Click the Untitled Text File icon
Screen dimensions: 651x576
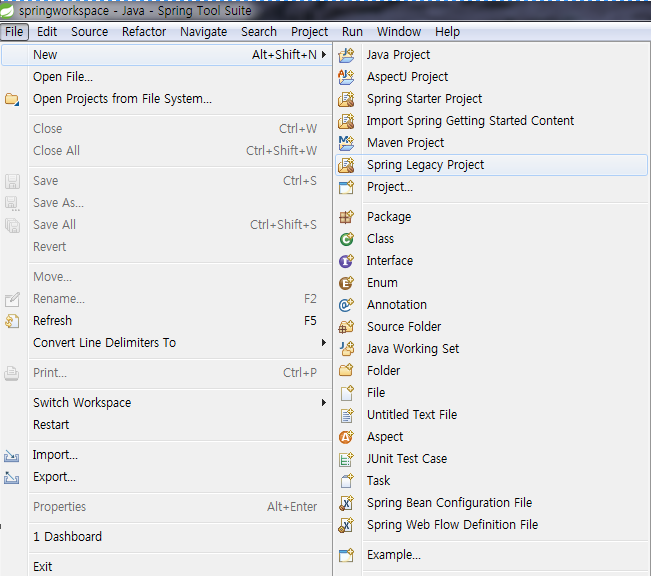(346, 414)
